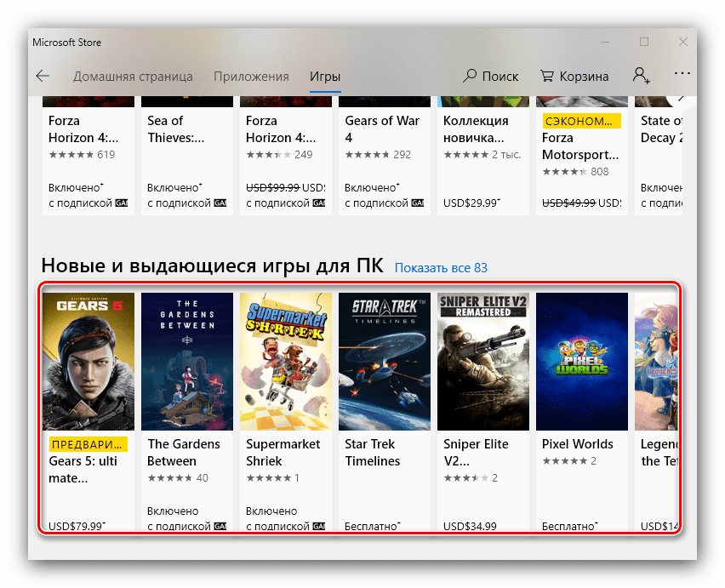Image resolution: width=725 pixels, height=588 pixels.
Task: Click rating count 249 under Forza Horizon 4
Action: click(x=303, y=154)
